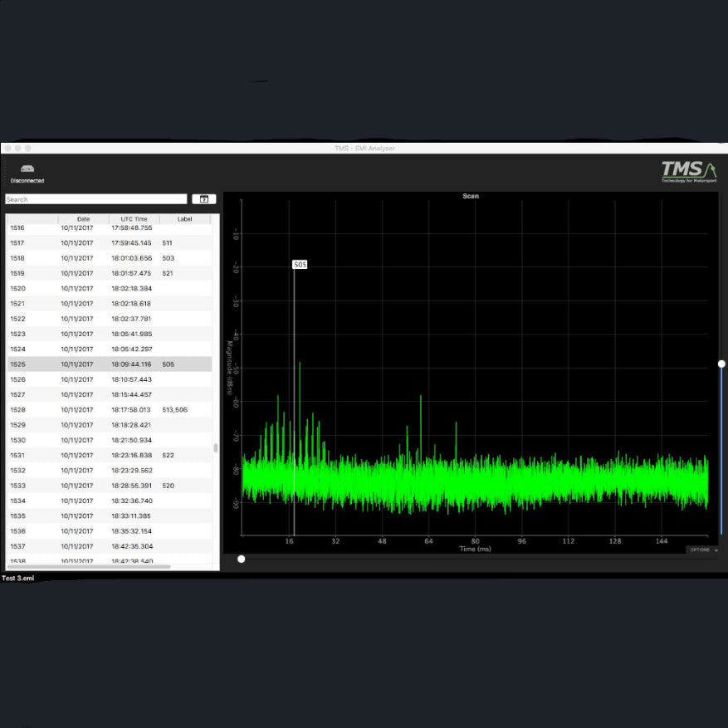Click the Search input field
Screen dimensions: 728x728
pos(95,199)
